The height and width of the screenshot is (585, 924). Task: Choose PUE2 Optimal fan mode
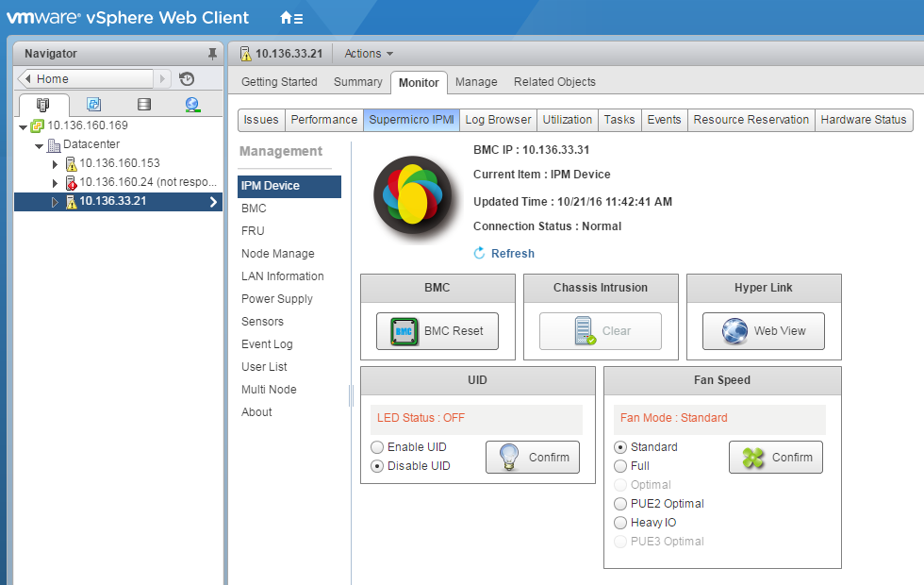click(620, 503)
